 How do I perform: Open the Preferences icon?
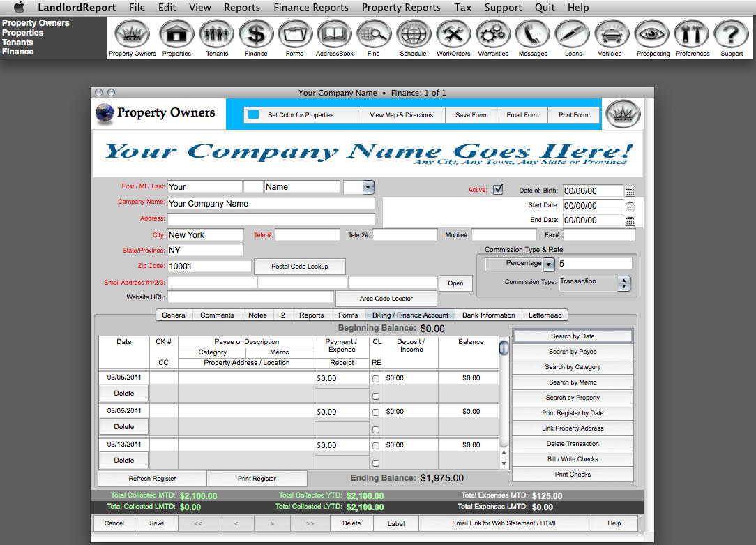coord(691,34)
